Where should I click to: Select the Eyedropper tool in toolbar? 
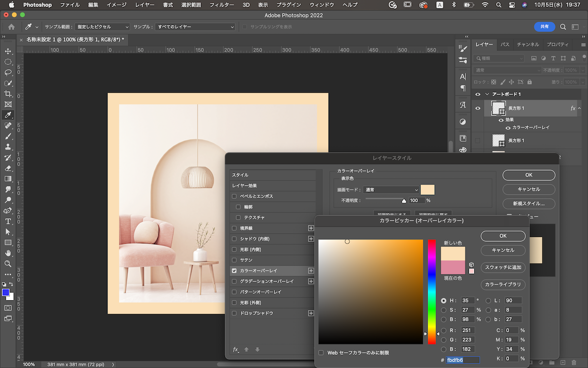click(8, 115)
